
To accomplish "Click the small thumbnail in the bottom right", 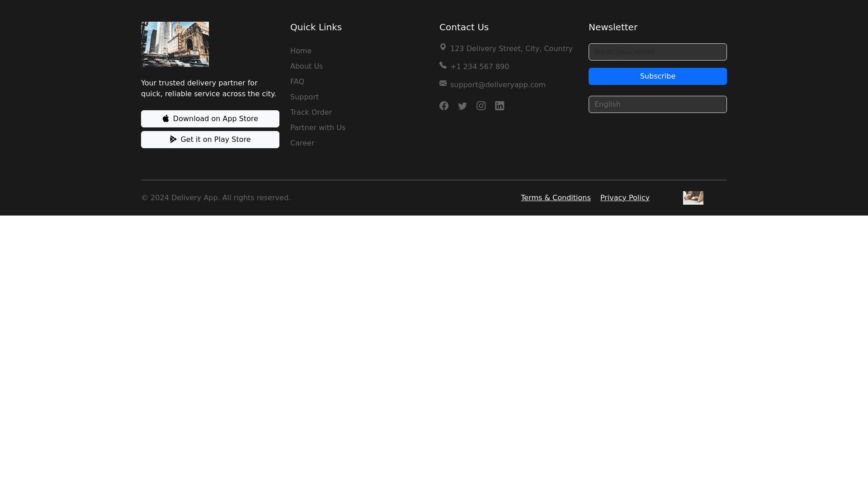I will (x=693, y=197).
